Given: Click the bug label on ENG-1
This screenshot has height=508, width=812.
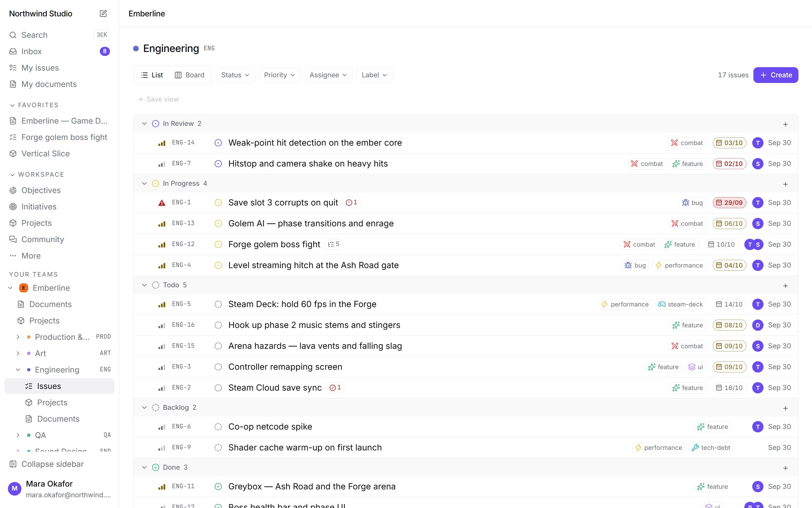Looking at the screenshot, I should tap(693, 203).
